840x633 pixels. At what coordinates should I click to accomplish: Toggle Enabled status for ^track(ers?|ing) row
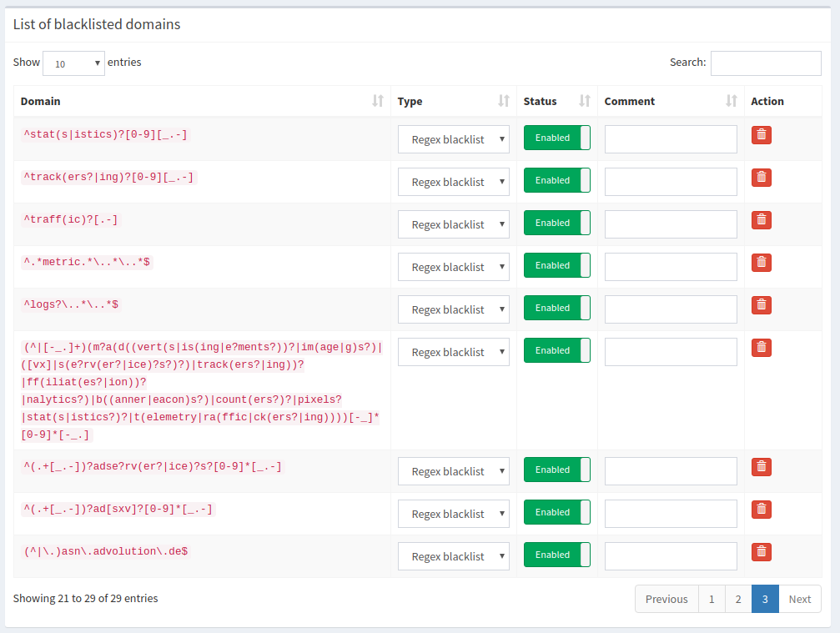557,180
